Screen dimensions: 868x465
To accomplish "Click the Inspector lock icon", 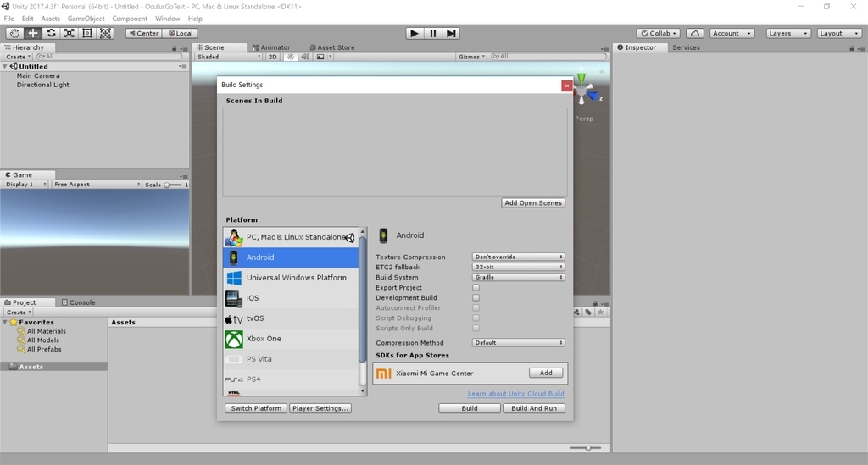I will click(x=851, y=48).
